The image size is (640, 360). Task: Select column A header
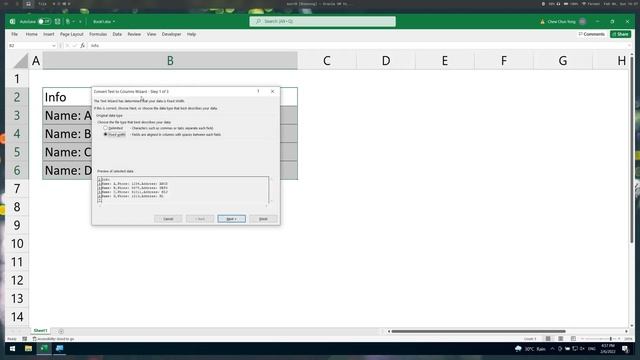coord(36,61)
